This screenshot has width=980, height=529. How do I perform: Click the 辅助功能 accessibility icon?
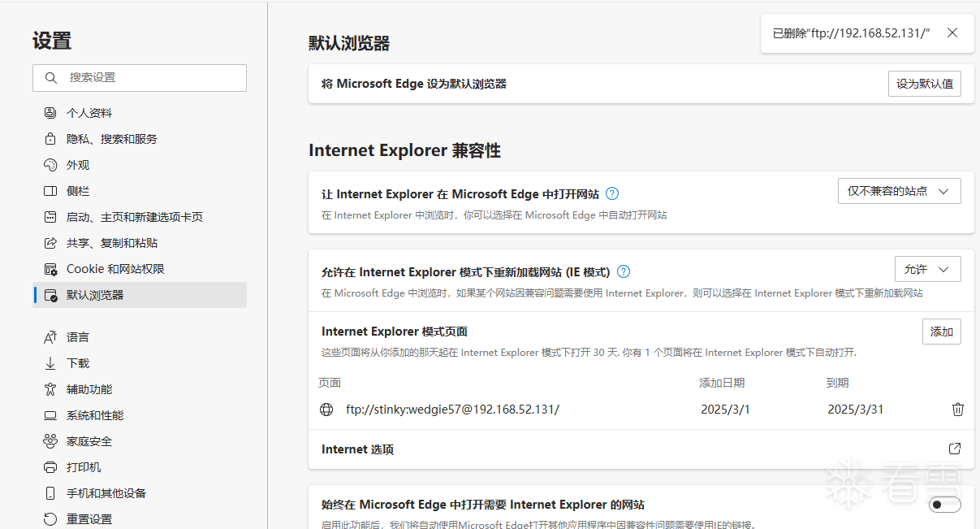tap(50, 389)
